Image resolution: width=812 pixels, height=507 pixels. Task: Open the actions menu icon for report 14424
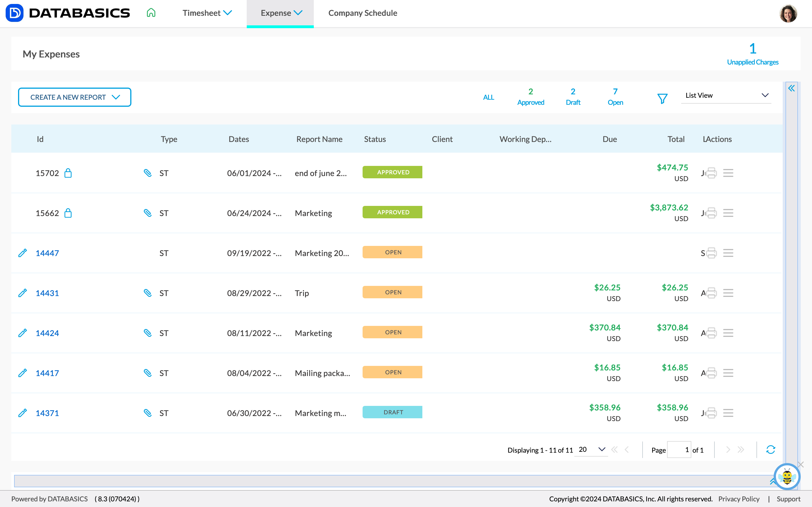pos(729,333)
